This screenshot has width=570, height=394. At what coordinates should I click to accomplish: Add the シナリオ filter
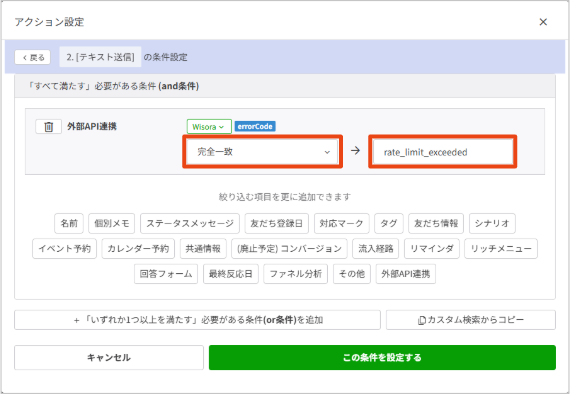click(492, 223)
